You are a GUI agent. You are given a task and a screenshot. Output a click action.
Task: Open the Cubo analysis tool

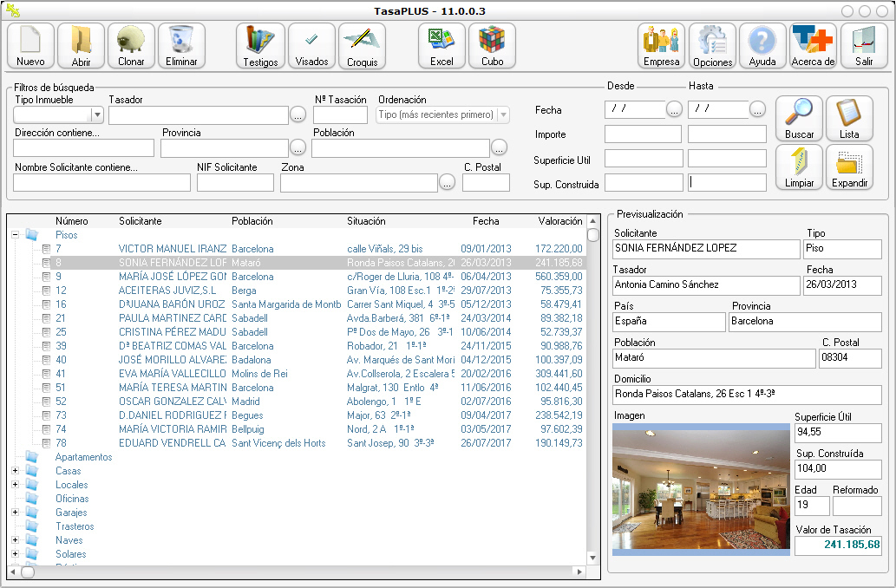pyautogui.click(x=492, y=45)
